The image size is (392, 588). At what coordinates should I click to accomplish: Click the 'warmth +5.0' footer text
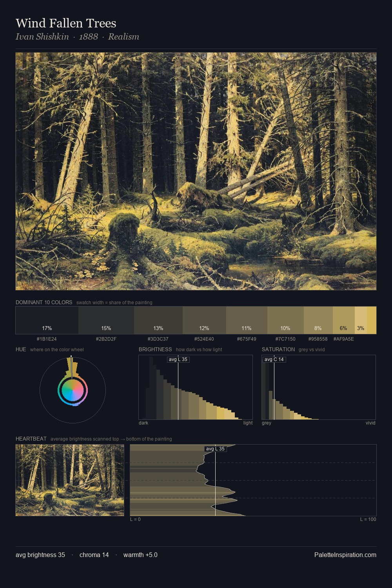pyautogui.click(x=140, y=555)
